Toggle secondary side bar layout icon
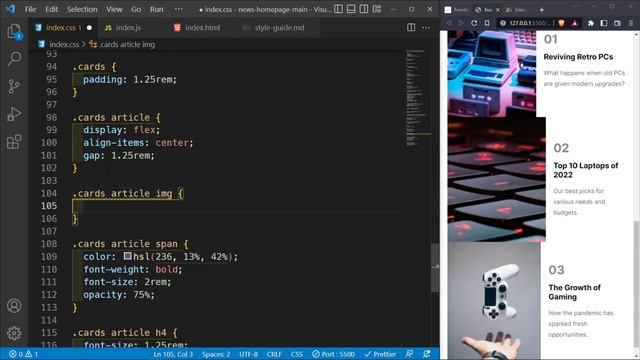Image resolution: width=640 pixels, height=360 pixels. tap(364, 9)
